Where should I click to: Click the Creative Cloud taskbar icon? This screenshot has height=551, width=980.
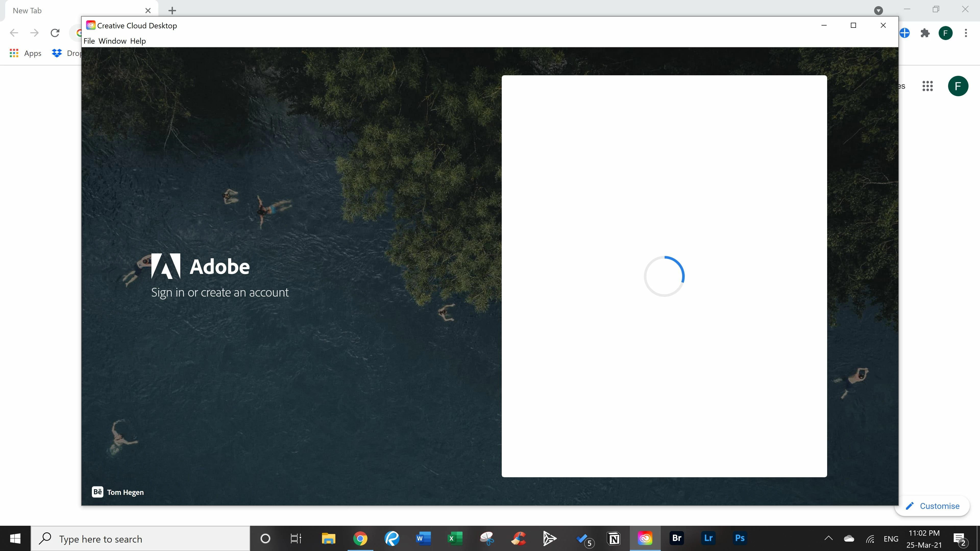point(645,538)
